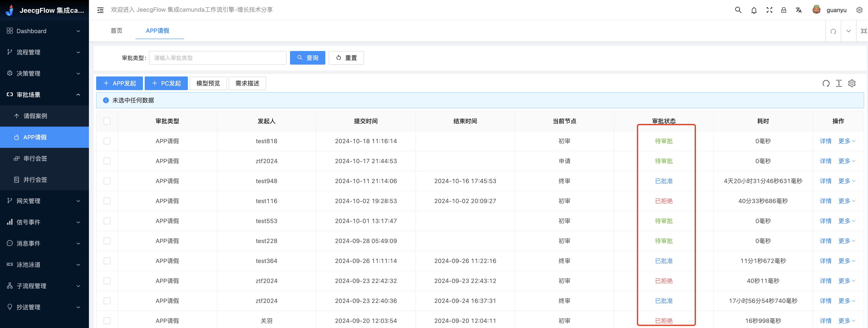This screenshot has width=868, height=328.
Task: Toggle the select-all checkbox in table header
Action: 107,121
